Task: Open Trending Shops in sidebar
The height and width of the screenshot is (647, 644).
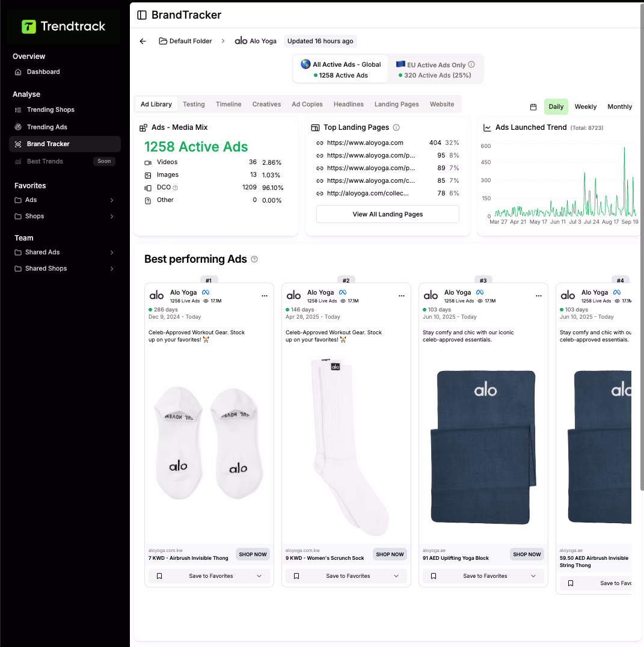Action: (x=64, y=110)
